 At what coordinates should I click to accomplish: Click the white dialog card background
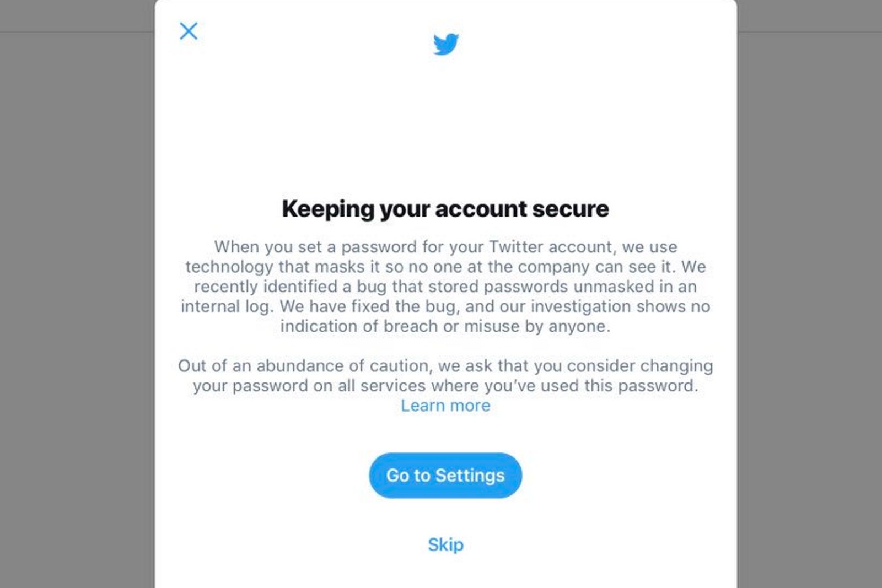point(445,127)
